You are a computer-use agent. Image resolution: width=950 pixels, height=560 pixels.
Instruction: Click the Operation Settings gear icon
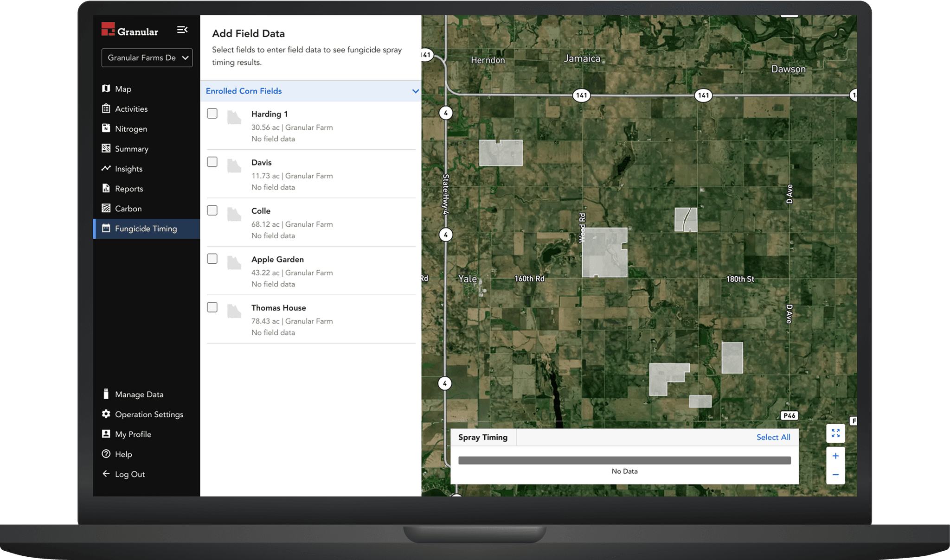(x=106, y=414)
